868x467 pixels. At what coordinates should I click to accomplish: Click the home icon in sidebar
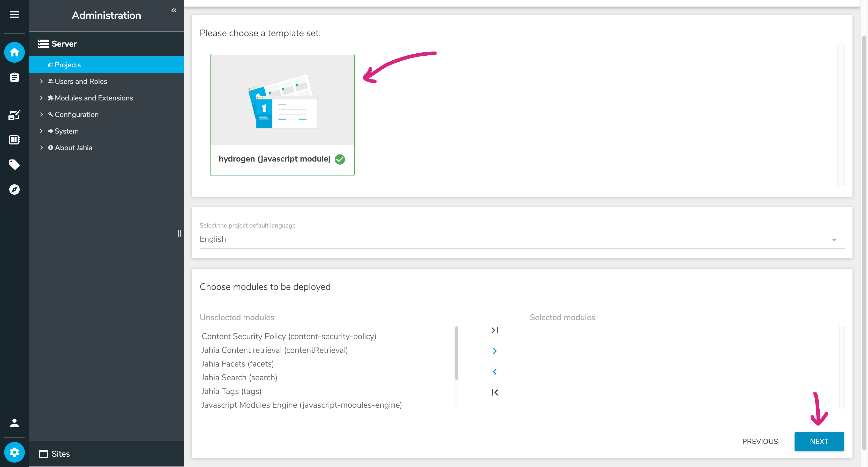(x=14, y=52)
